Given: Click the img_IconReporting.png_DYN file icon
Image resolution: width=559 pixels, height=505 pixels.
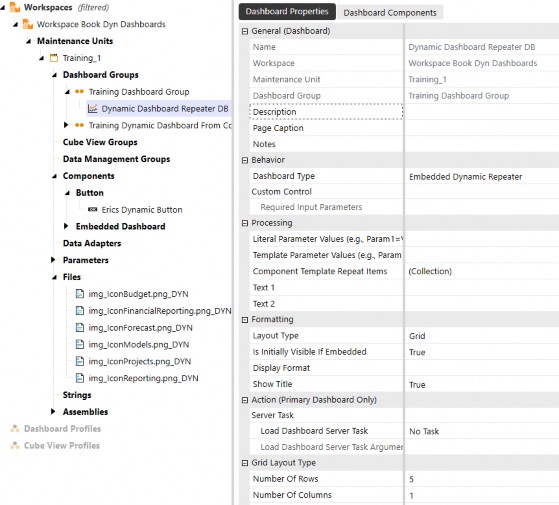Looking at the screenshot, I should [80, 378].
